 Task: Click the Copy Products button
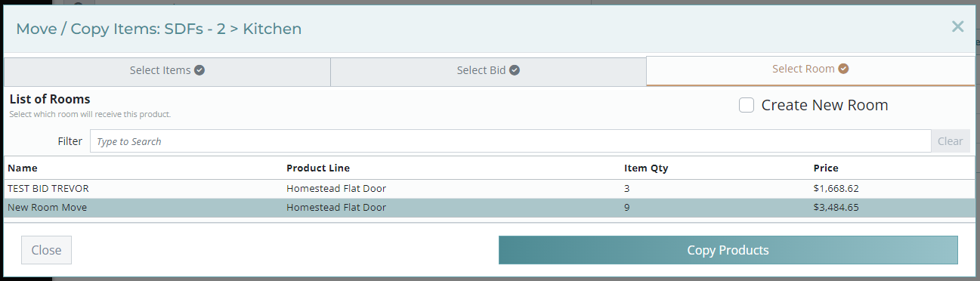pos(728,250)
